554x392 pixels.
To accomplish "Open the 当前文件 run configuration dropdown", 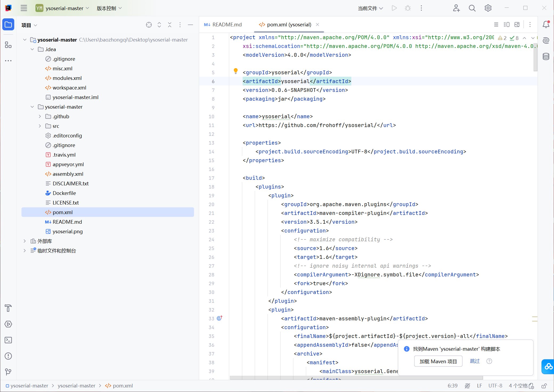I will pos(370,8).
